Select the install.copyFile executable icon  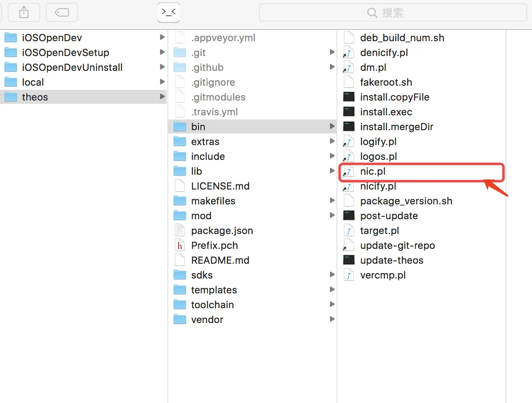pos(349,97)
